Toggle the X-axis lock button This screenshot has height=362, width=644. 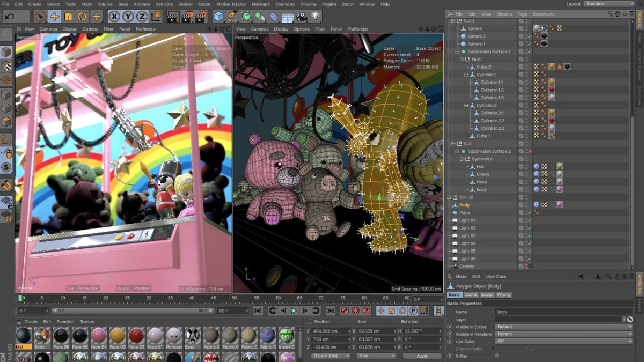(x=114, y=17)
